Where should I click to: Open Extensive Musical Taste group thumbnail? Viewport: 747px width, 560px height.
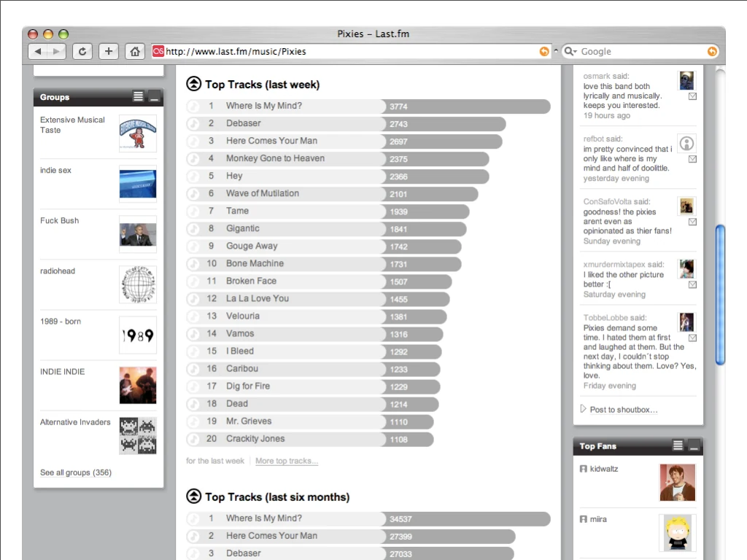pos(138,133)
